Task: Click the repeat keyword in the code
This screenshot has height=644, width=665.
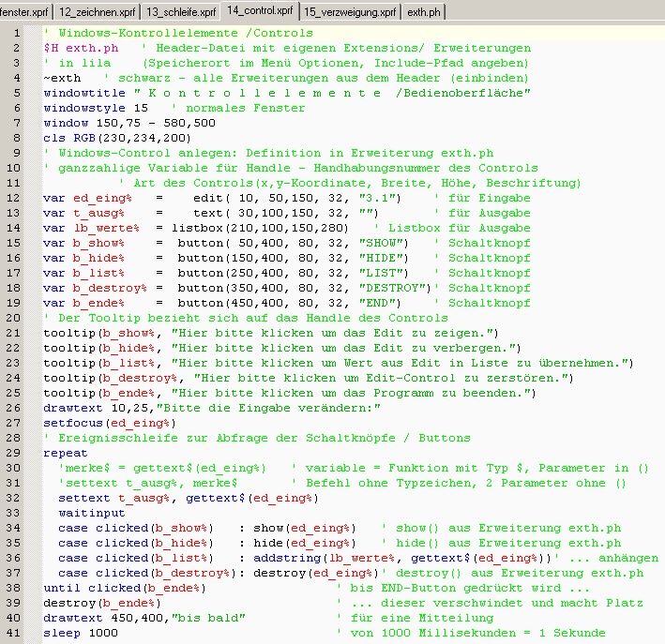Action: (x=66, y=453)
